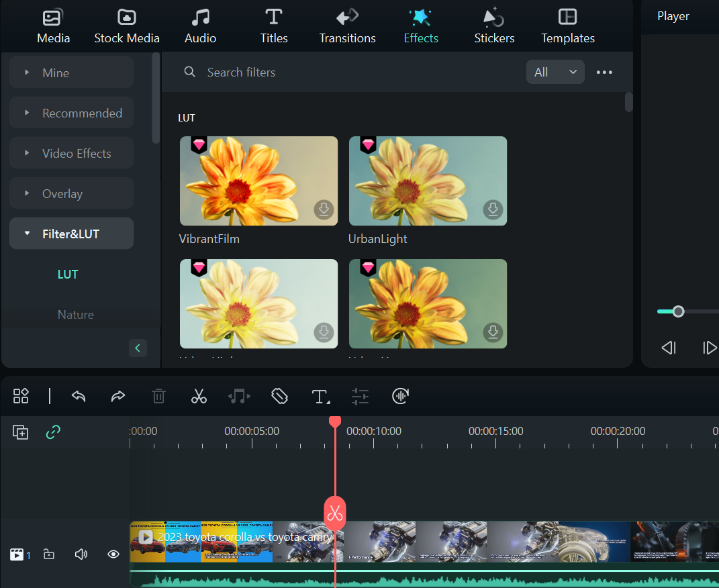Undo the last action
The height and width of the screenshot is (588, 719).
tap(79, 396)
